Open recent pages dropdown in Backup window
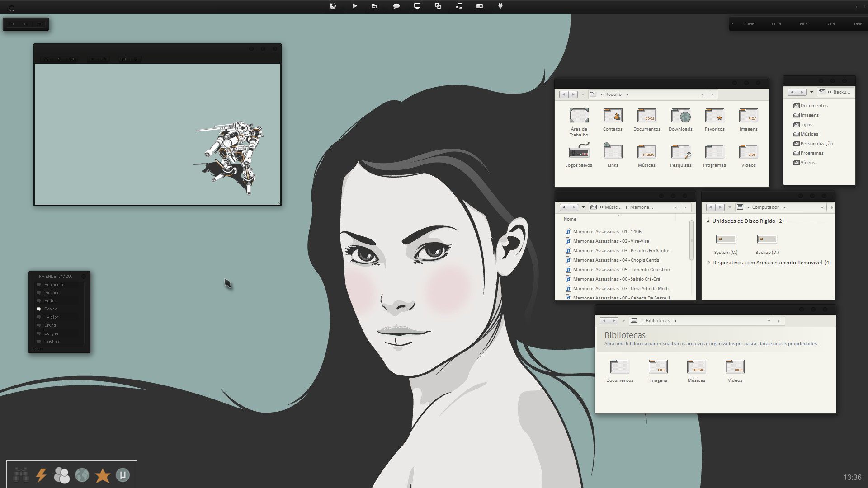 click(x=811, y=92)
